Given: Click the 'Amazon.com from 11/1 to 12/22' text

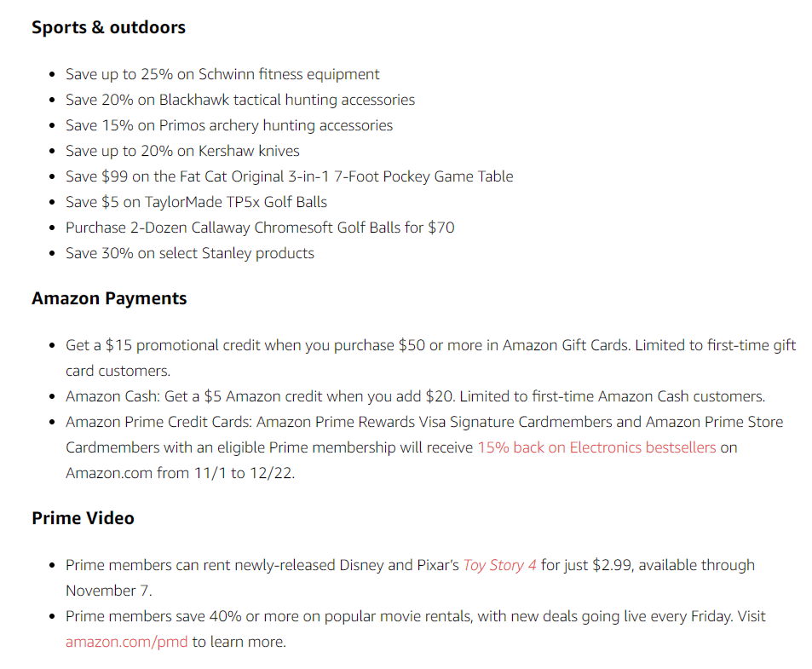Looking at the screenshot, I should point(181,473).
